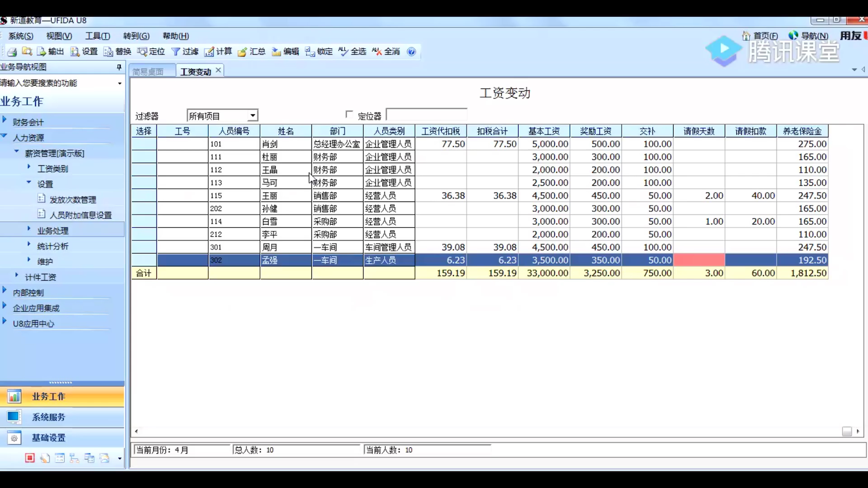Viewport: 868px width, 488px height.
Task: Check the 定位器 checkbox
Action: [349, 114]
